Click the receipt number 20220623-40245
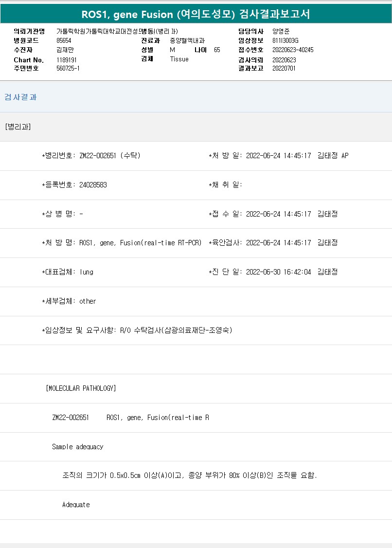The image size is (392, 548). click(293, 50)
